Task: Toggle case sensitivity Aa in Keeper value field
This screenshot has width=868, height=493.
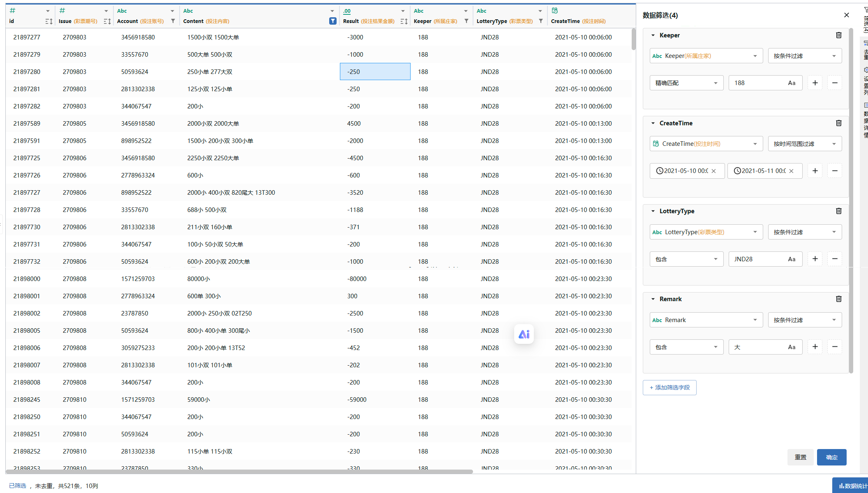Action: 792,83
